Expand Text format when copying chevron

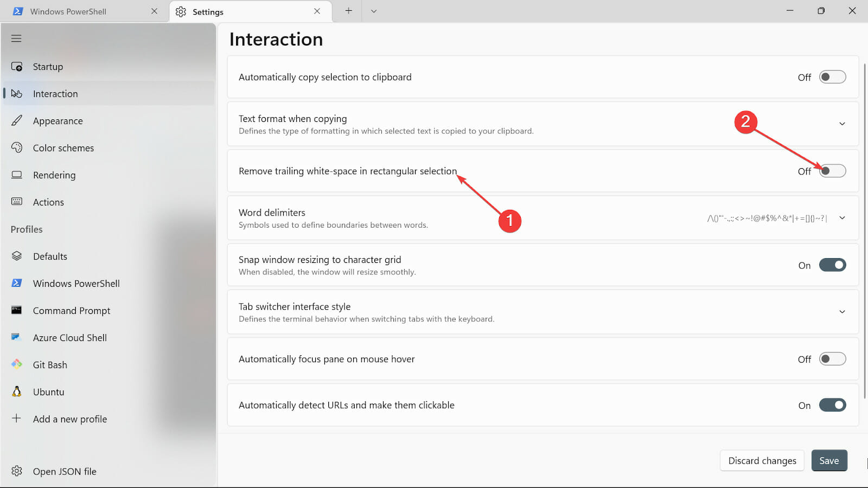pyautogui.click(x=842, y=124)
